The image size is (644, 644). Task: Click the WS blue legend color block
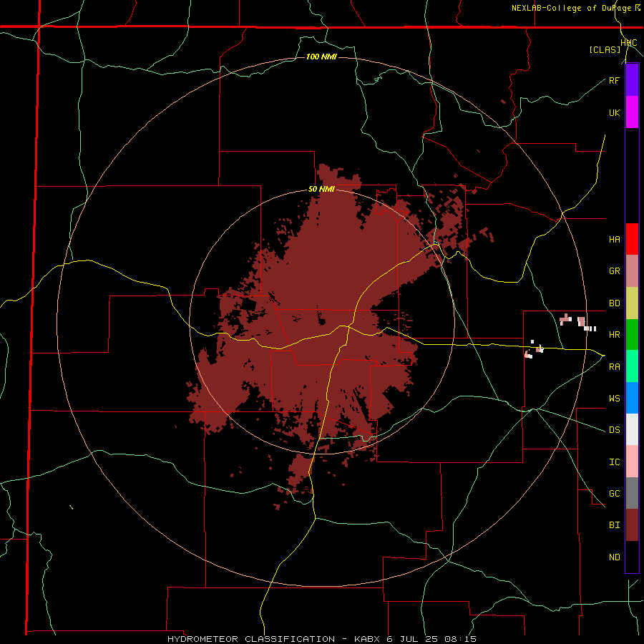pyautogui.click(x=632, y=398)
